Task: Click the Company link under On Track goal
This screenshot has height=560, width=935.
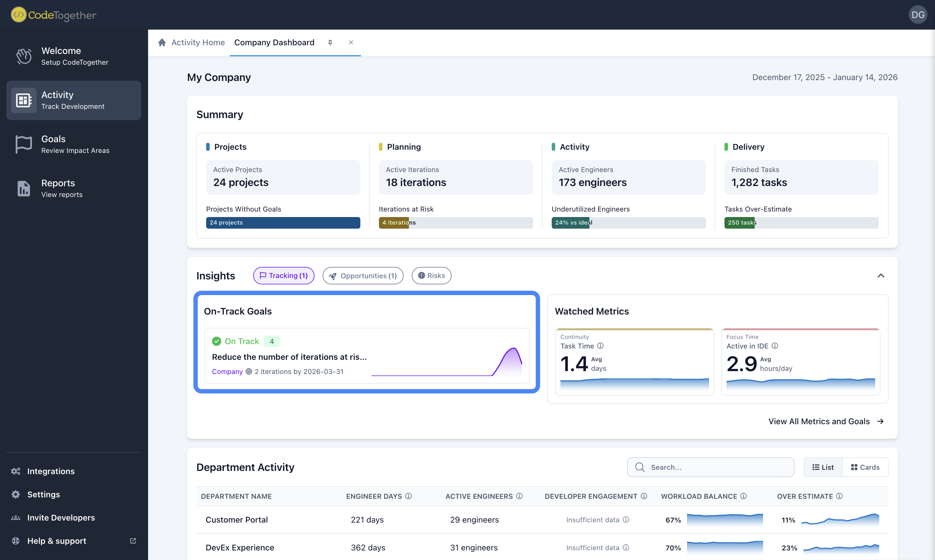Action: tap(227, 371)
